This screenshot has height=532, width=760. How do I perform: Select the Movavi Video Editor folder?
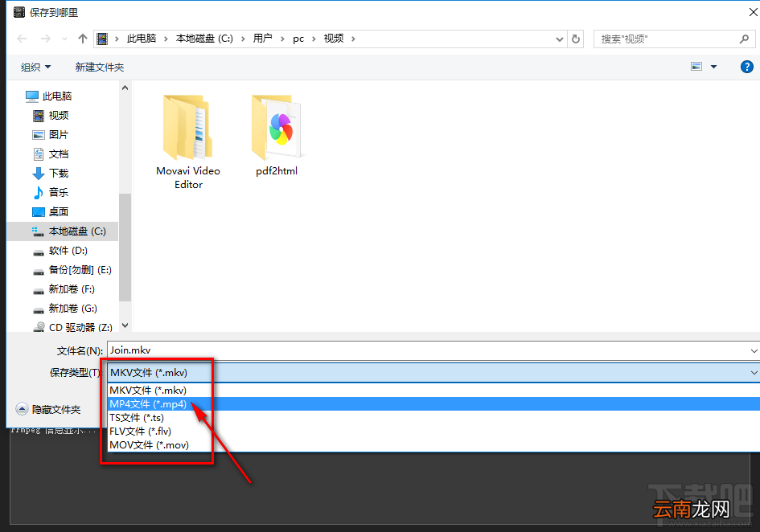pos(188,142)
